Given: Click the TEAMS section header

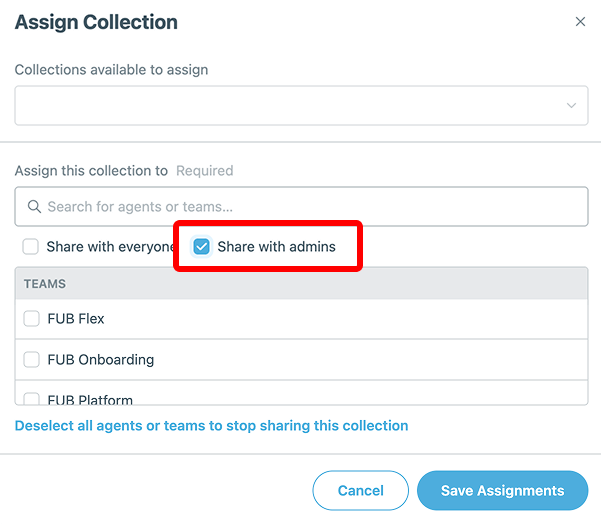Looking at the screenshot, I should tap(45, 284).
